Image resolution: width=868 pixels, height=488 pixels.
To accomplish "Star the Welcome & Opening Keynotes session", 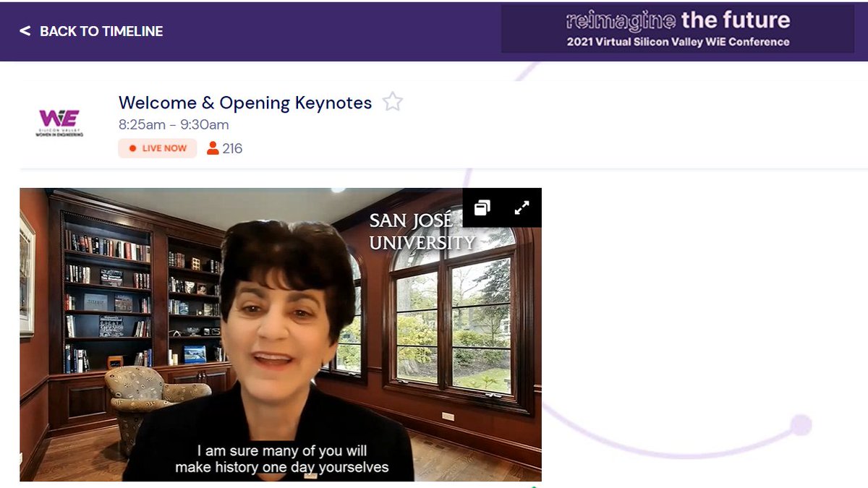I will click(x=392, y=102).
